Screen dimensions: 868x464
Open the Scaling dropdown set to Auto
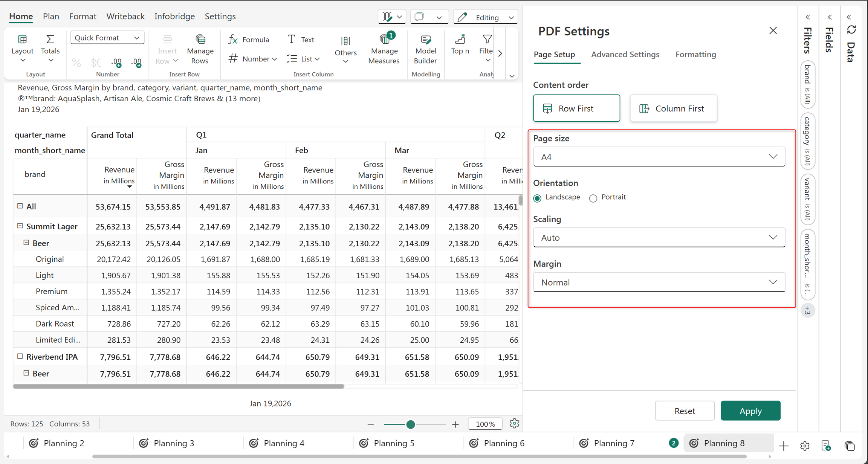(659, 238)
